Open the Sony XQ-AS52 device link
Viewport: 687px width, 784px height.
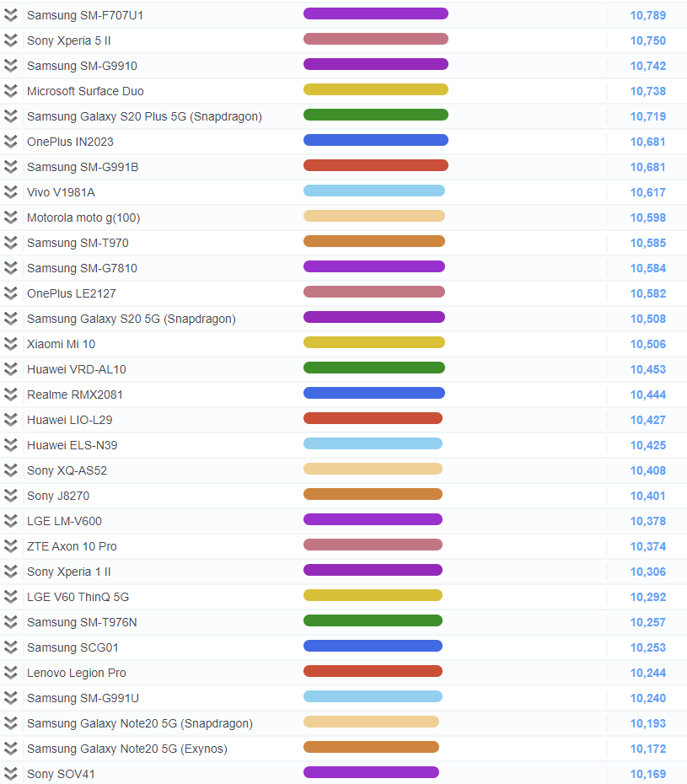pyautogui.click(x=67, y=470)
